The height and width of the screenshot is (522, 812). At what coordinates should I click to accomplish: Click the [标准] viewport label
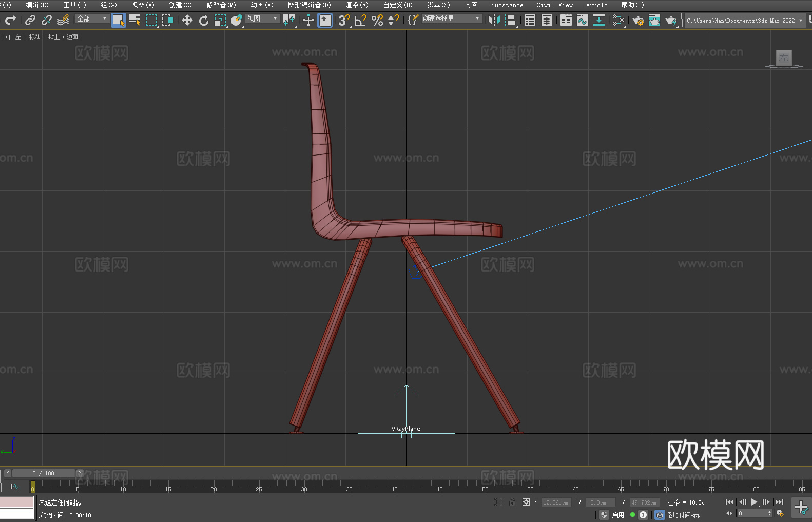click(x=35, y=37)
